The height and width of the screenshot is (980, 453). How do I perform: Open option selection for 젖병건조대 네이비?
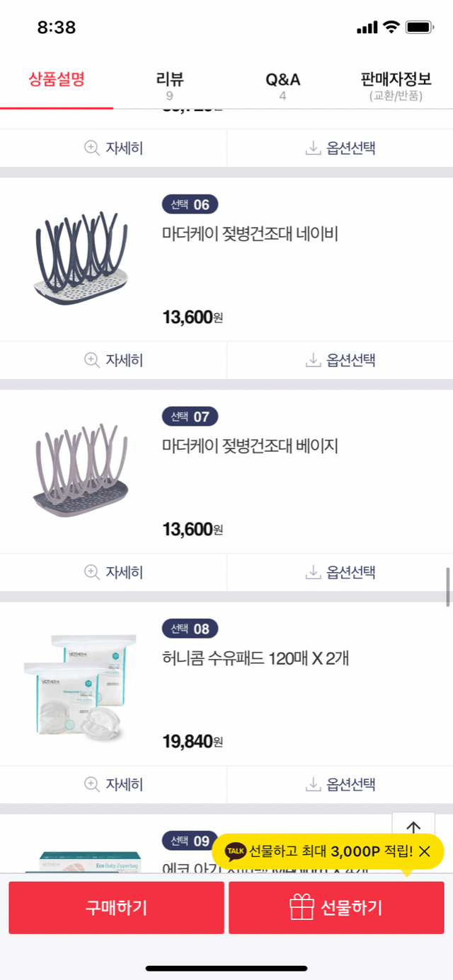(x=340, y=360)
